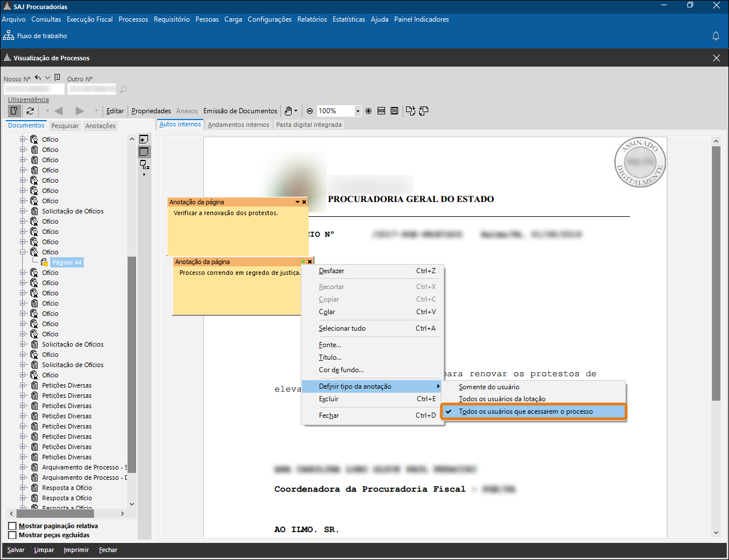The image size is (729, 560).
Task: Open the 100% zoom level dropdown
Action: (x=358, y=111)
